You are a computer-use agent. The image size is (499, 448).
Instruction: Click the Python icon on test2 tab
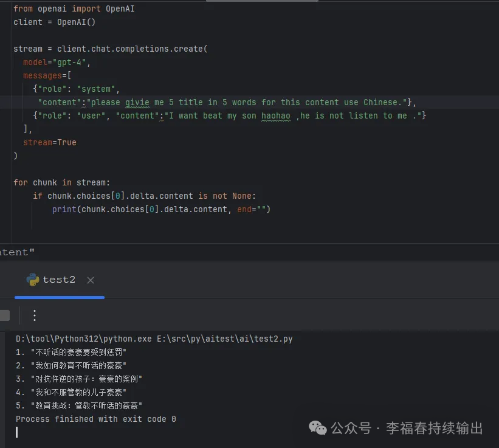click(x=32, y=280)
